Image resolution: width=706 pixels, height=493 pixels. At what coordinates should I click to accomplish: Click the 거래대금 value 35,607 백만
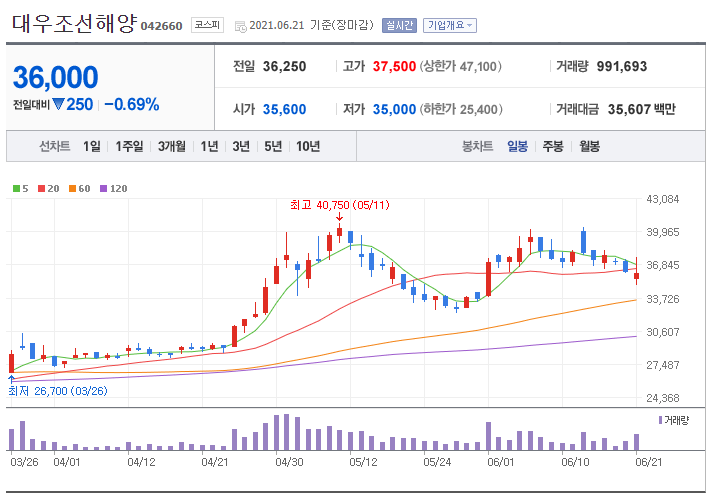pyautogui.click(x=642, y=109)
